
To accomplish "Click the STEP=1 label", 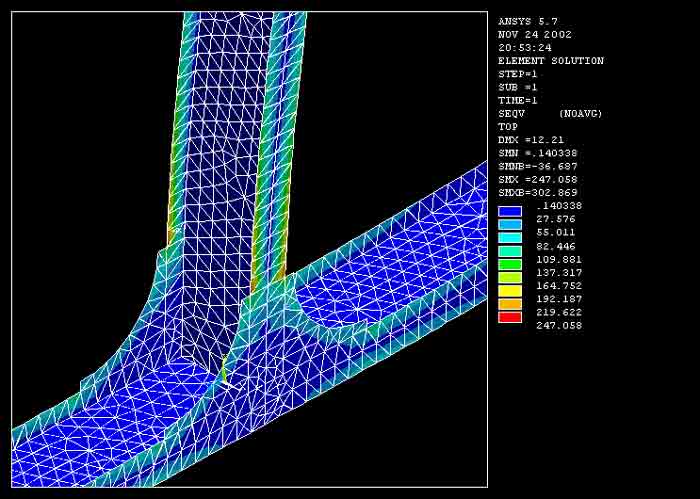I will (x=518, y=74).
